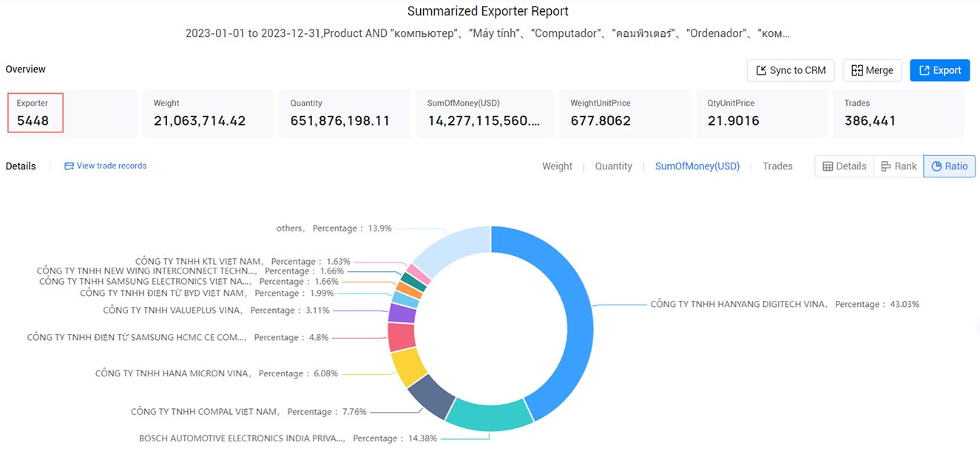
Task: Switch metric to Quantity
Action: (613, 166)
